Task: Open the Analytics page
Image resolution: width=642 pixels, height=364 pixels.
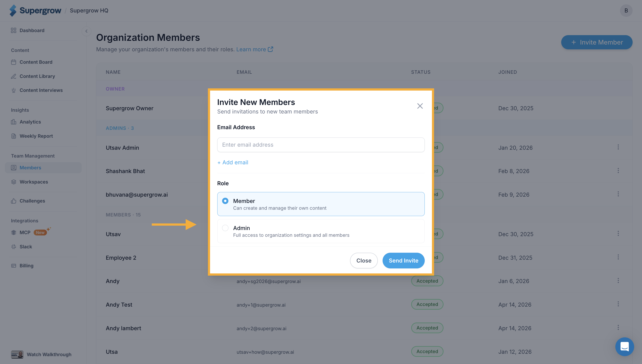Action: pos(26,122)
